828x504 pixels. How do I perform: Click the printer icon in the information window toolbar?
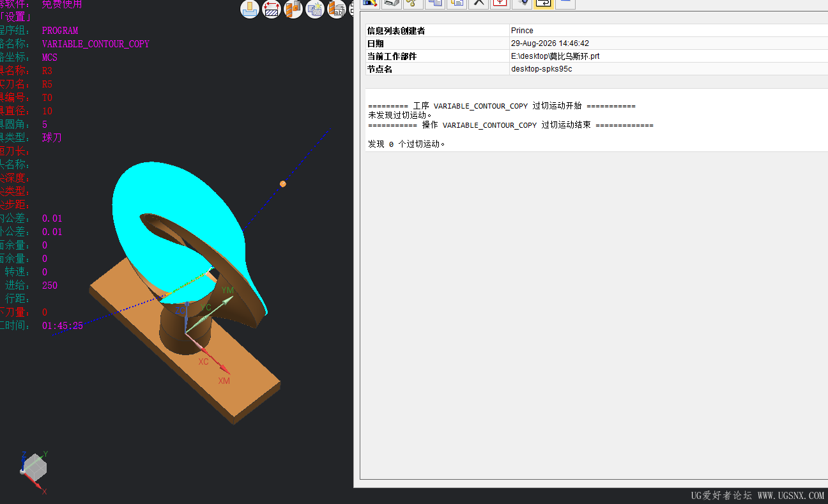392,3
